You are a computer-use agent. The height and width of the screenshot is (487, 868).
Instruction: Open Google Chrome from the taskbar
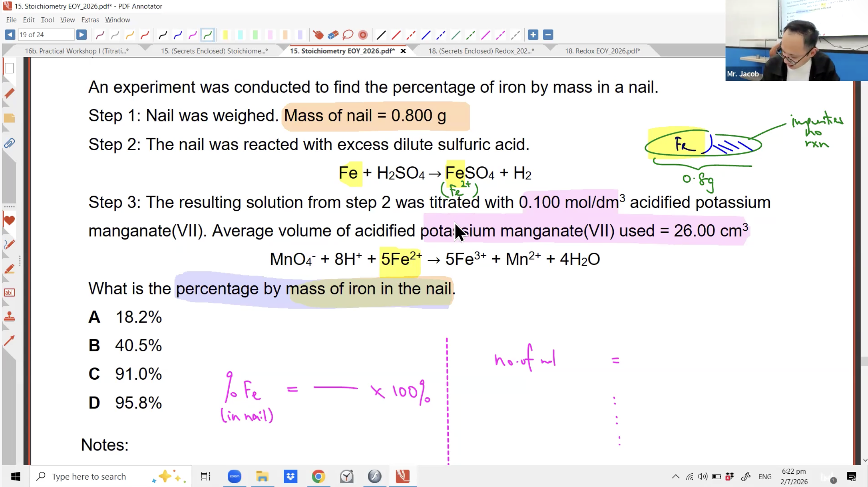[318, 477]
